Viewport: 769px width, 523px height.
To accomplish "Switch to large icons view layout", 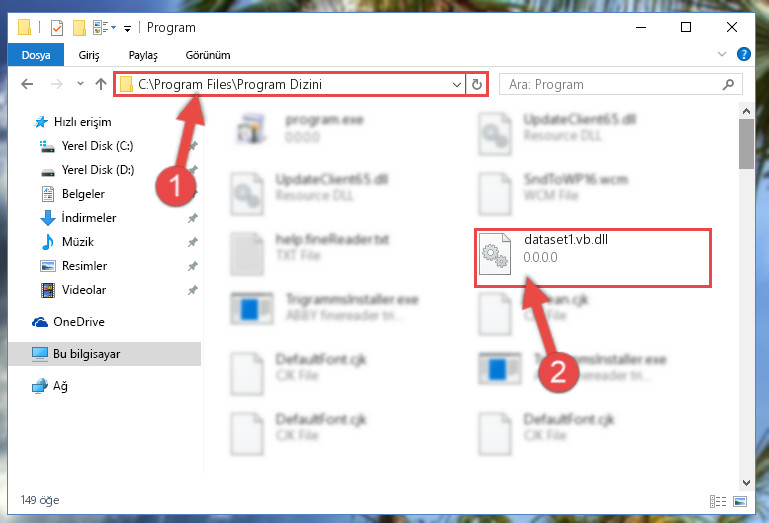I will pos(740,501).
